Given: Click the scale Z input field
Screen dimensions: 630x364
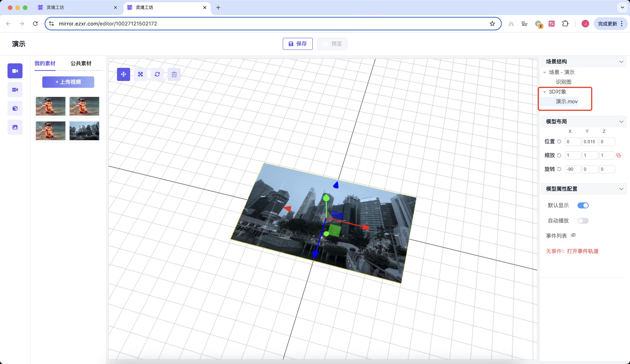Looking at the screenshot, I should coord(607,155).
